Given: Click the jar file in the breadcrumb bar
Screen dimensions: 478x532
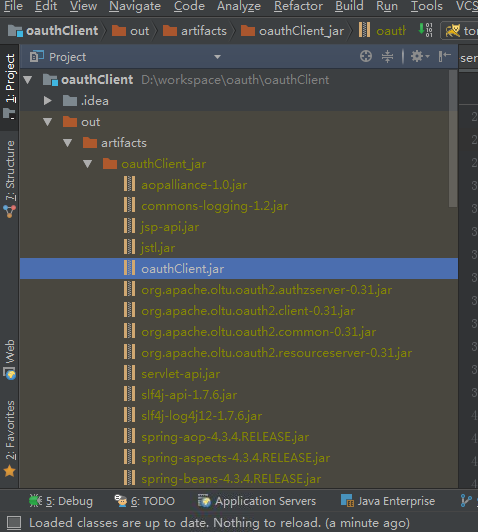Looking at the screenshot, I should pos(382,31).
